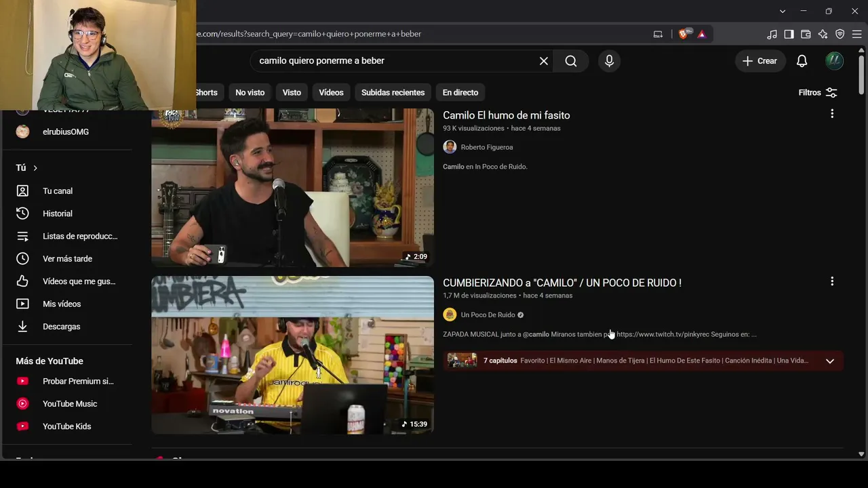
Task: Click the Ver más tarde clock icon
Action: (x=22, y=259)
